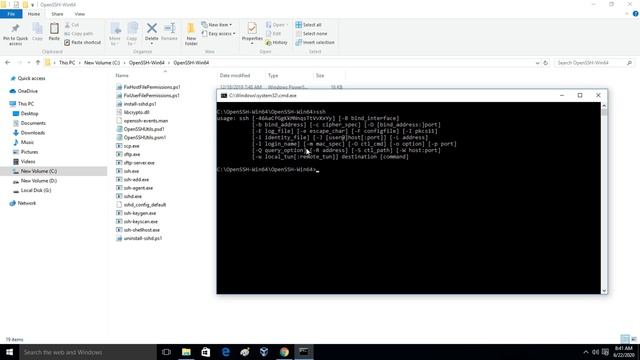
Task: Open the New item dropdown
Action: tap(217, 25)
